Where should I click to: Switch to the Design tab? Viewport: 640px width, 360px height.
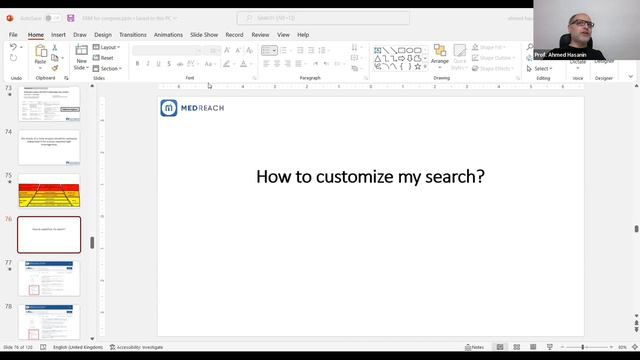[103, 35]
